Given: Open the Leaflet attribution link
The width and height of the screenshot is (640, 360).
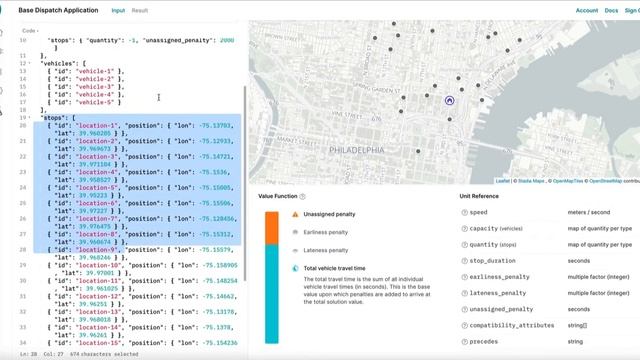Looking at the screenshot, I should (502, 181).
